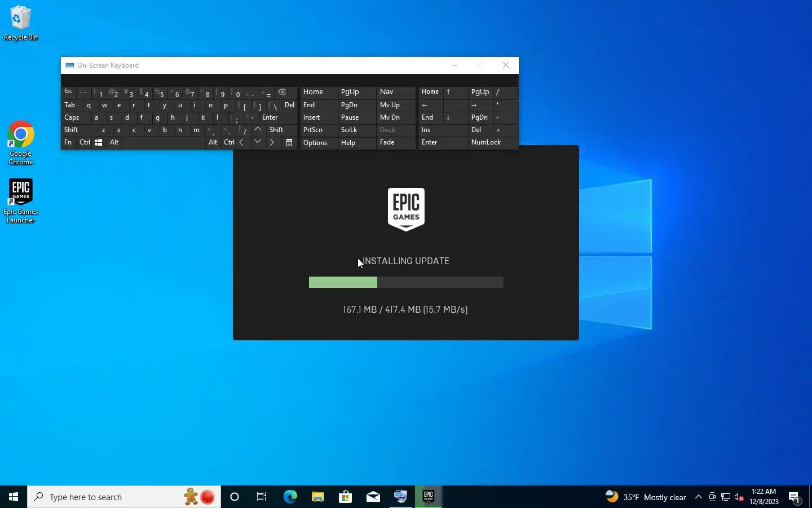Toggle the Caps lock key

(x=72, y=117)
